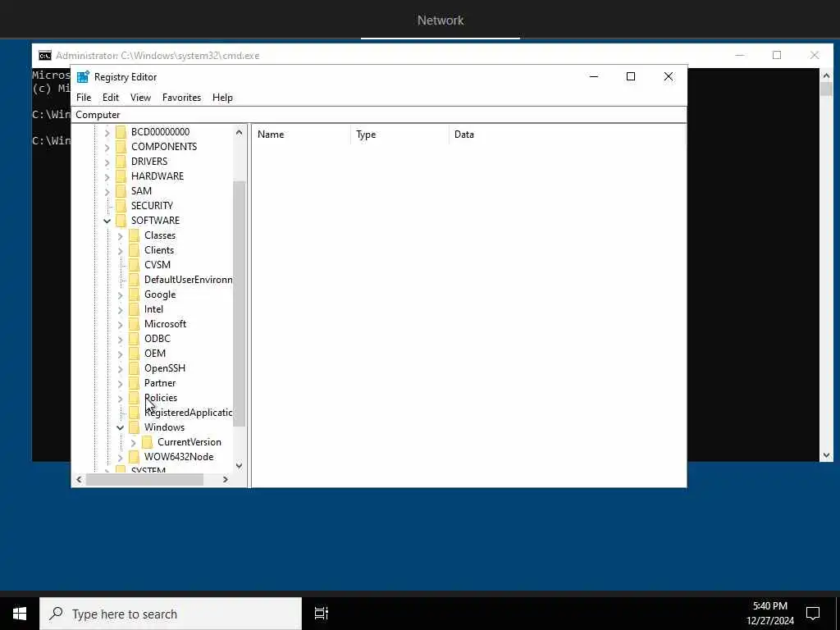The image size is (840, 630).
Task: Click the tree vertical scrollbar thumb
Action: pos(239,304)
